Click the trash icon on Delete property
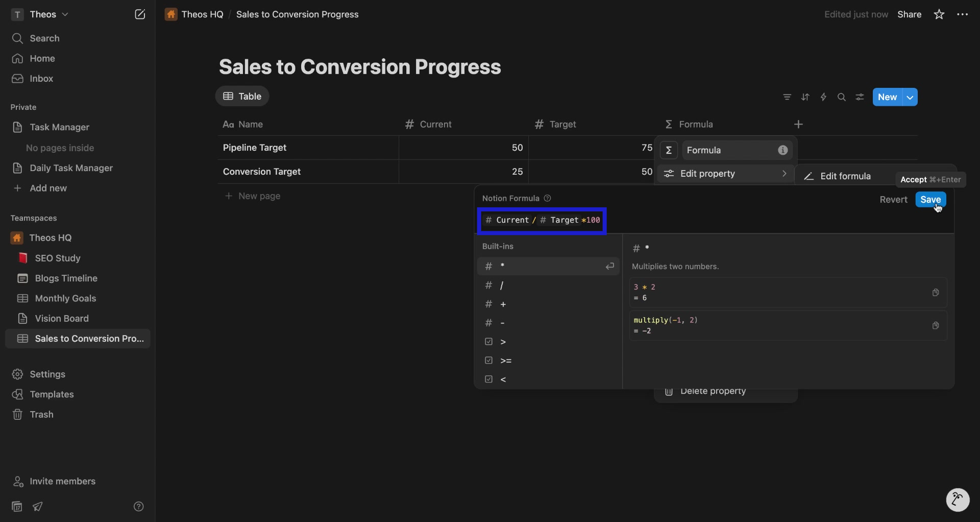 669,392
